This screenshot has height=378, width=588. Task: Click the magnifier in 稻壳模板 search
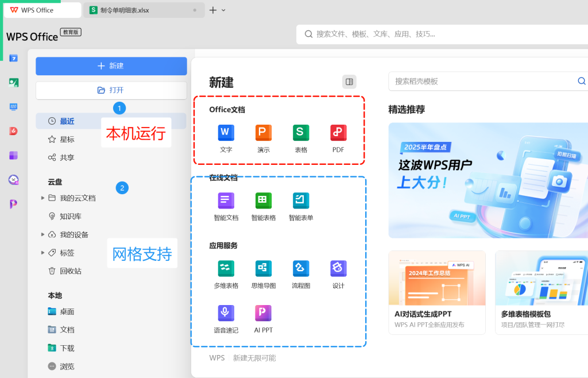[x=581, y=81]
